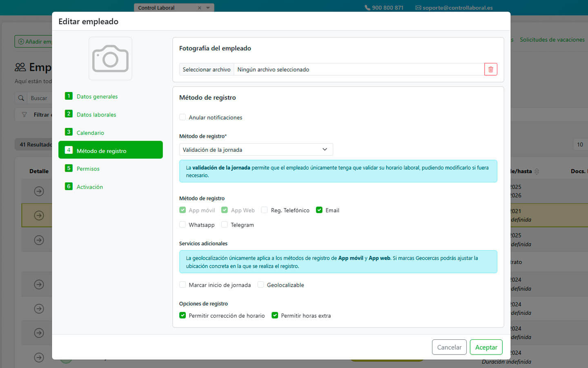The height and width of the screenshot is (368, 588).
Task: Switch to Permisos section
Action: (88, 169)
